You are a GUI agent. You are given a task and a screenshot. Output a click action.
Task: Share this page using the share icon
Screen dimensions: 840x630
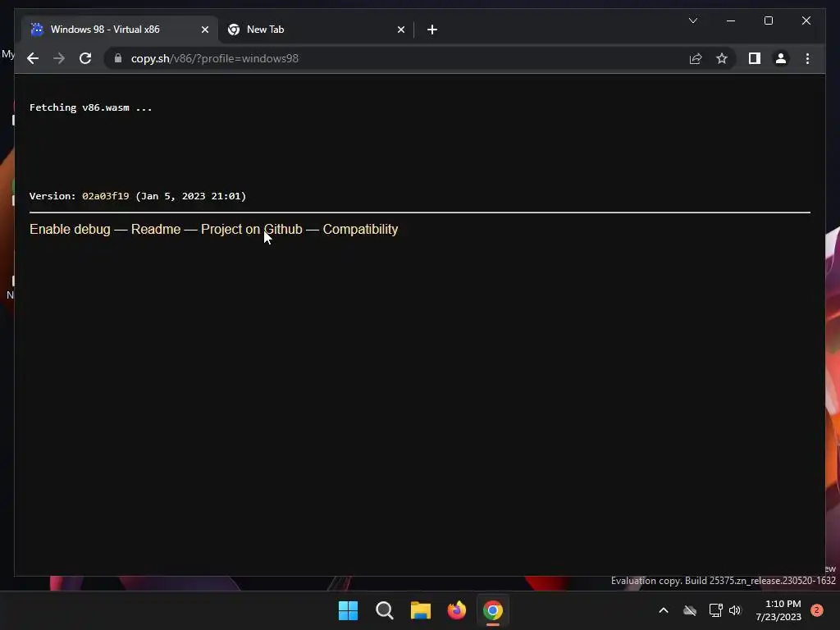tap(696, 58)
